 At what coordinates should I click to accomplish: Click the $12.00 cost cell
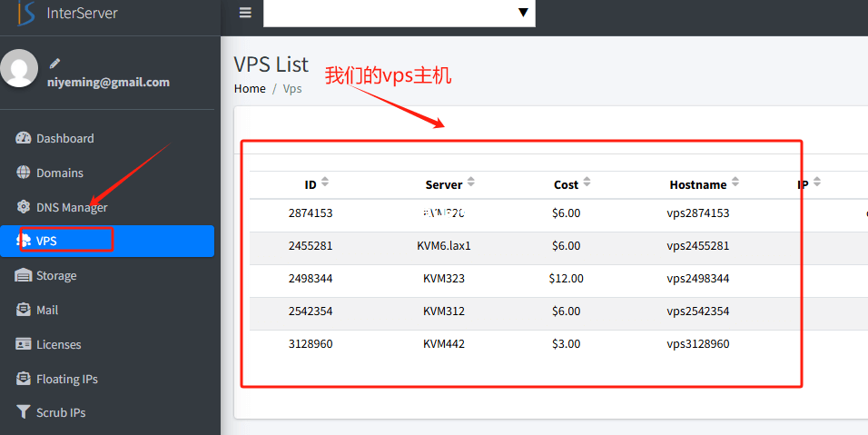[x=567, y=279]
